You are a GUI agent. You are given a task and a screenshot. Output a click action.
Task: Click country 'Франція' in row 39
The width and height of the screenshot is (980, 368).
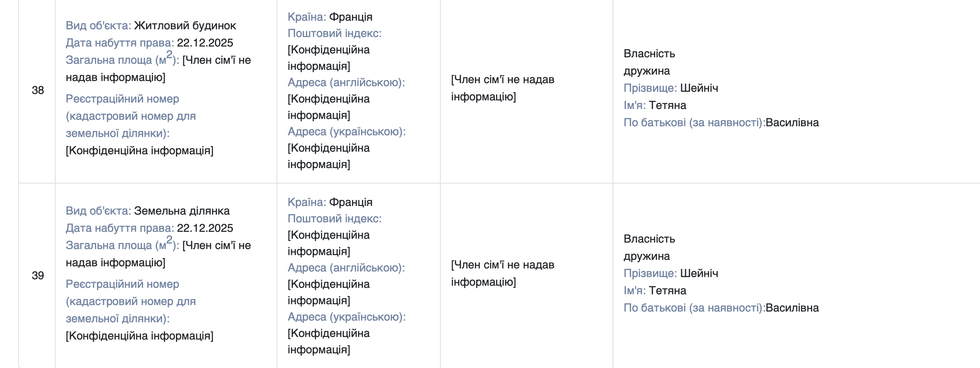(x=351, y=203)
